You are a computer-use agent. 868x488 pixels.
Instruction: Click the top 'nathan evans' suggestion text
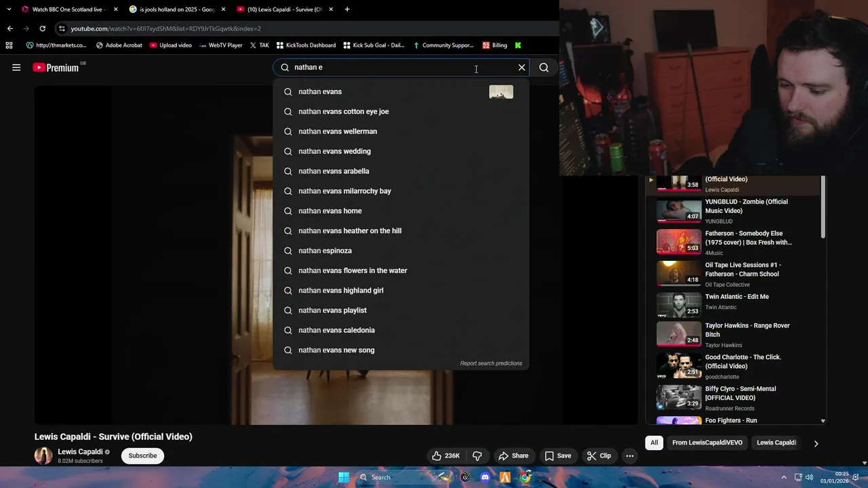tap(320, 91)
